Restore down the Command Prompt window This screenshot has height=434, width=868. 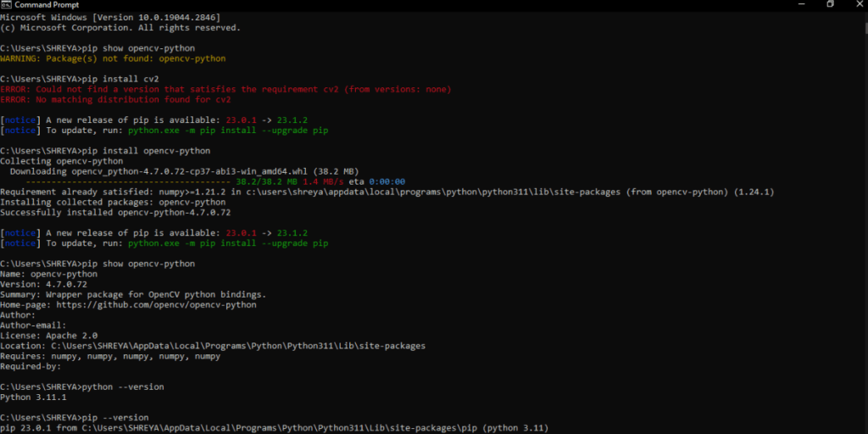tap(830, 4)
